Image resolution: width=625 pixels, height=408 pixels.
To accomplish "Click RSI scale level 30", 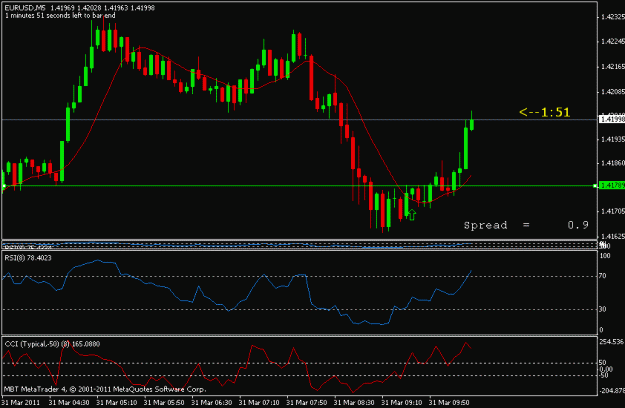I will coord(603,309).
